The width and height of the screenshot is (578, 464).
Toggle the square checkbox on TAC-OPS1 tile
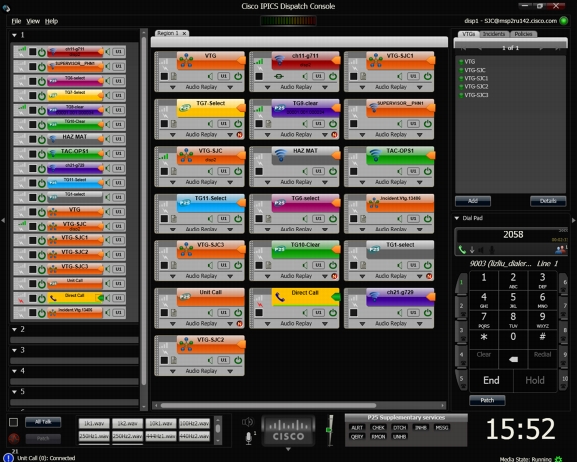354,171
